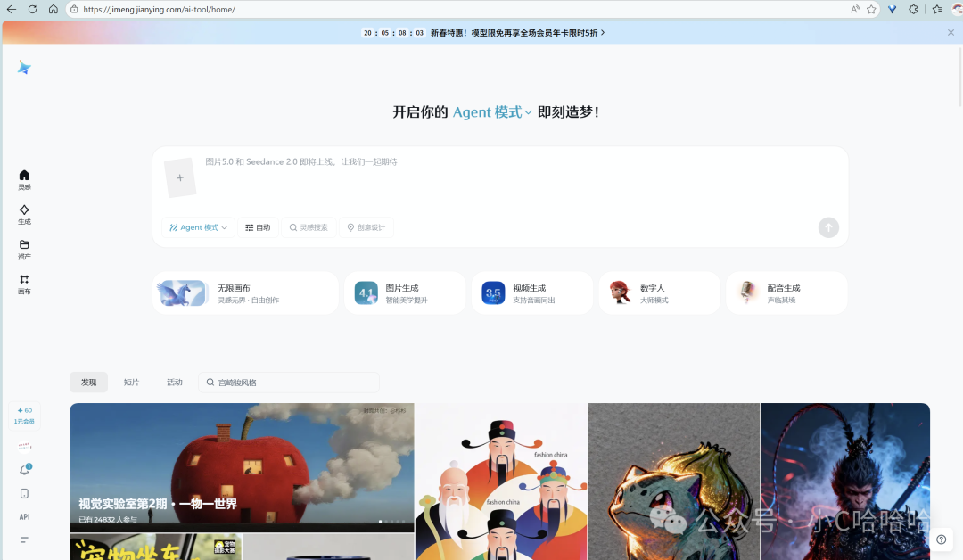Toggle the 创意设计 option
Image resolution: width=963 pixels, height=560 pixels.
[366, 227]
